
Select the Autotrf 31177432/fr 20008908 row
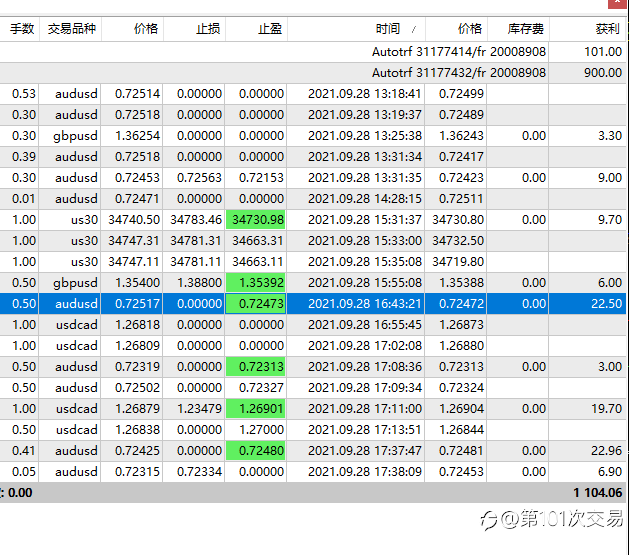pyautogui.click(x=313, y=73)
